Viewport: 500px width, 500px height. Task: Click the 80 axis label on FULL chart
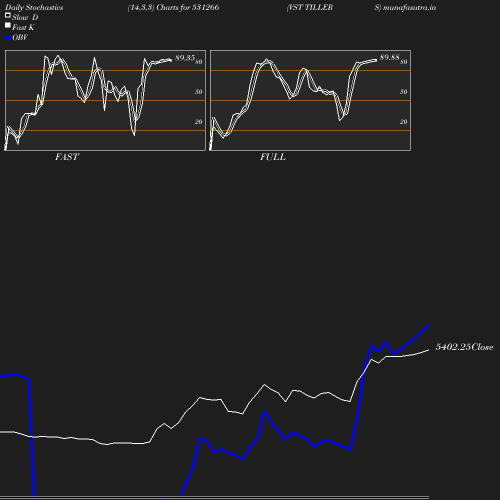click(x=404, y=62)
